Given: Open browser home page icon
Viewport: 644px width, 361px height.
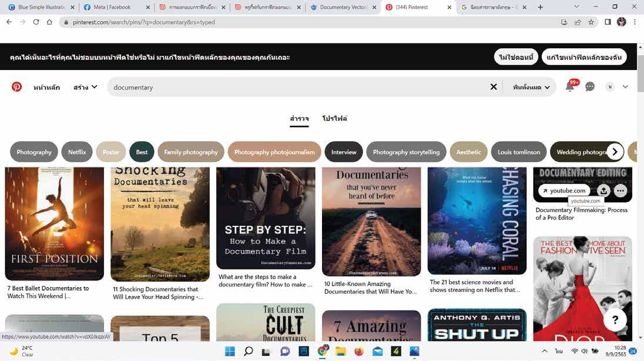Looking at the screenshot, I should click(x=49, y=22).
